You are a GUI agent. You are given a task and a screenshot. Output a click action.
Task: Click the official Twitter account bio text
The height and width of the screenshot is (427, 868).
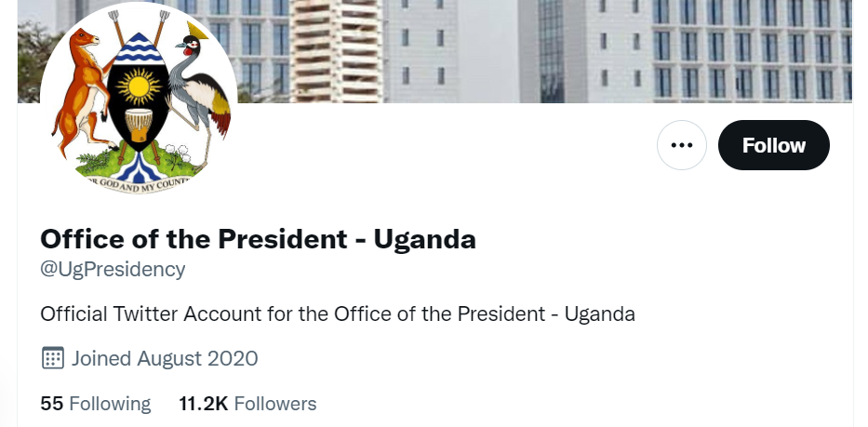click(337, 314)
